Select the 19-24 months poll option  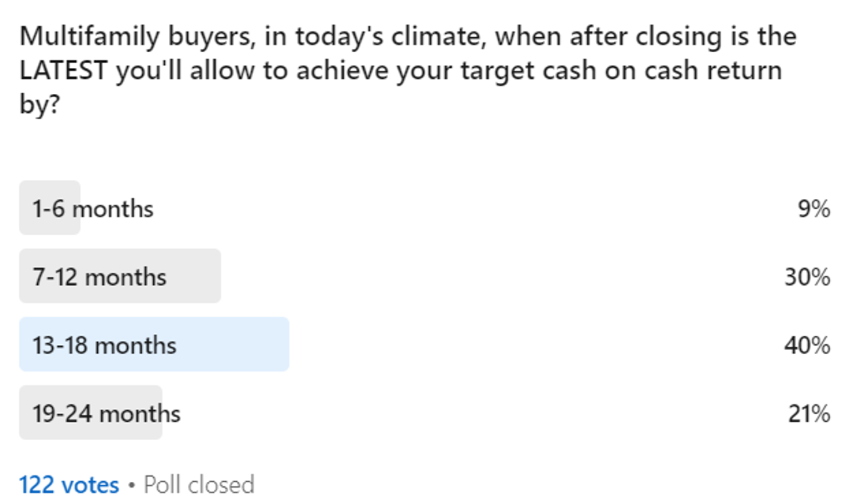[x=106, y=413]
